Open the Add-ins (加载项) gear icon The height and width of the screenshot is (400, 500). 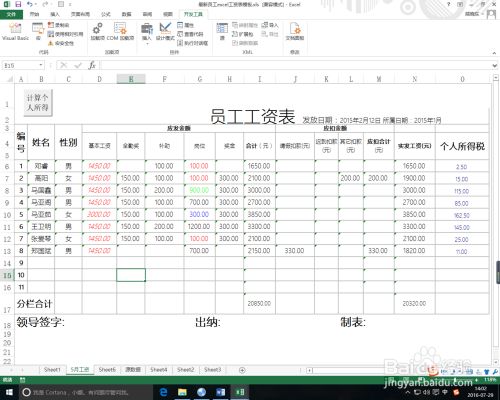pos(98,32)
